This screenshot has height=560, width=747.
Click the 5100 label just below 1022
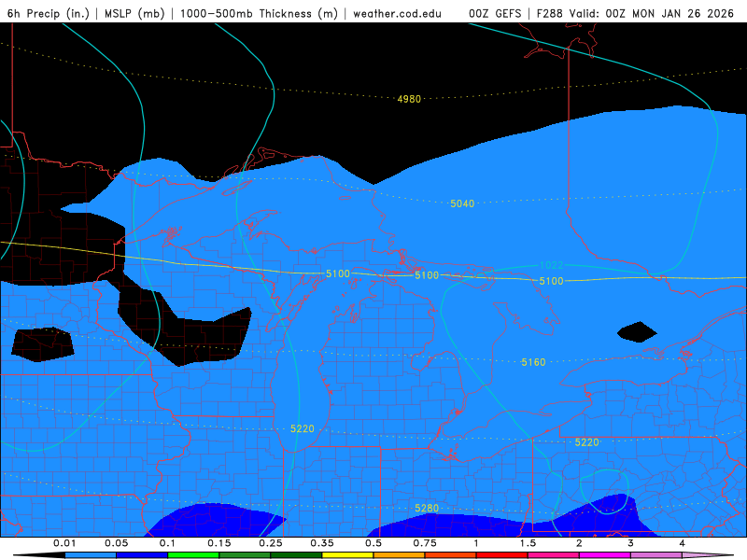click(551, 282)
